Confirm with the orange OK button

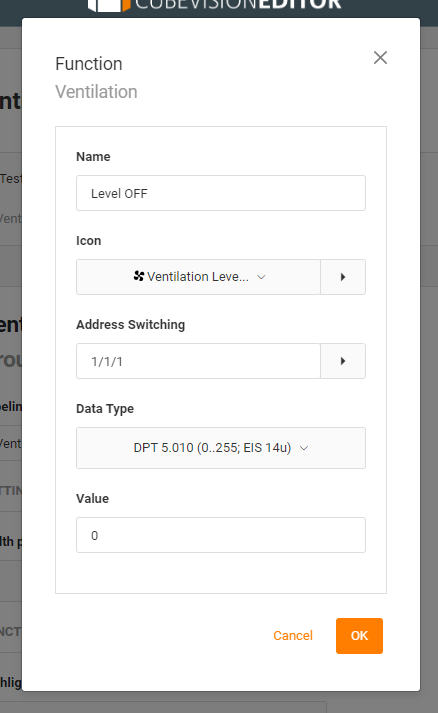point(359,636)
